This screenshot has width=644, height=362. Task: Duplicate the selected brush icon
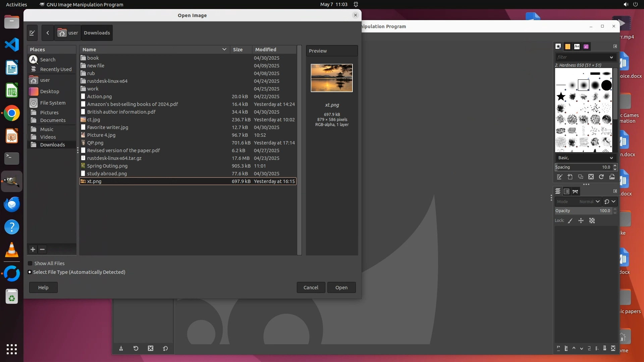(x=581, y=177)
